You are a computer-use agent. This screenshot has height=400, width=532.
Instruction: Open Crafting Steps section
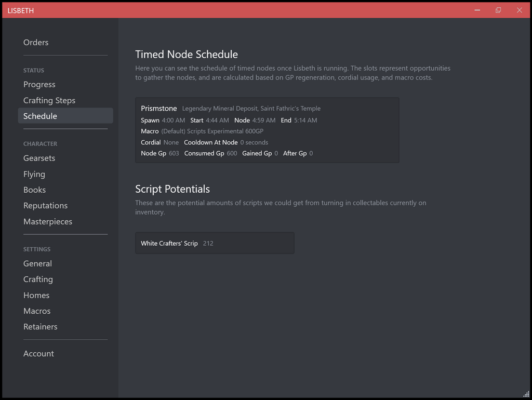click(x=49, y=100)
